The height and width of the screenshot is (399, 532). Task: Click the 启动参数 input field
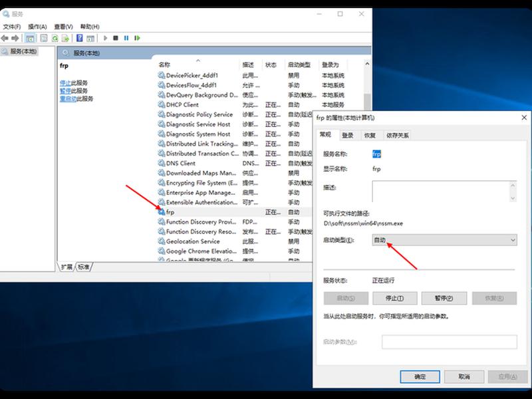(x=450, y=342)
